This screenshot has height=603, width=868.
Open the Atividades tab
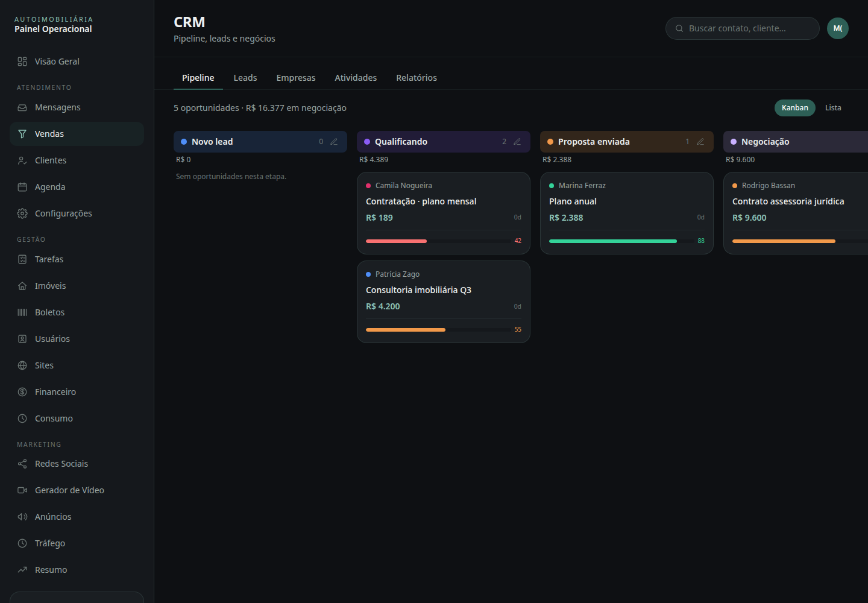point(356,78)
